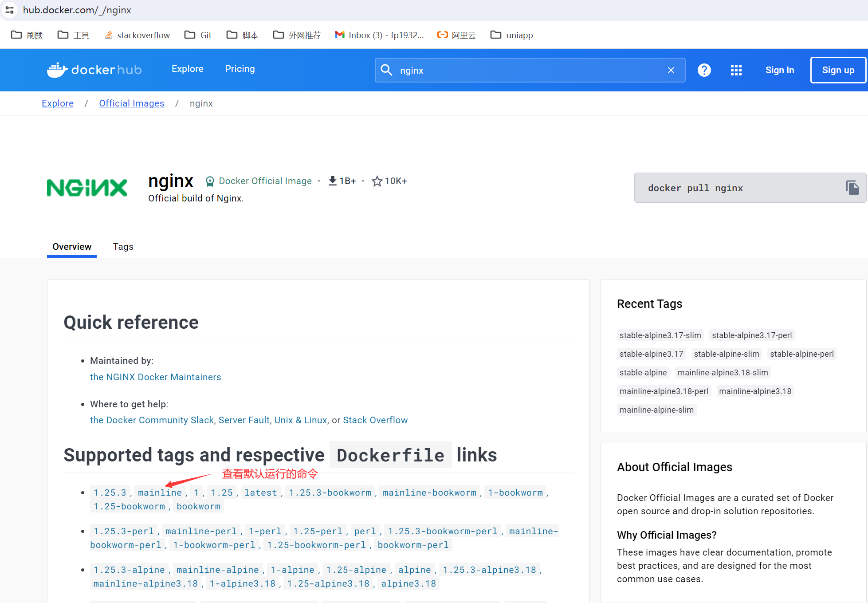
Task: Clear the nginx search text
Action: point(671,70)
